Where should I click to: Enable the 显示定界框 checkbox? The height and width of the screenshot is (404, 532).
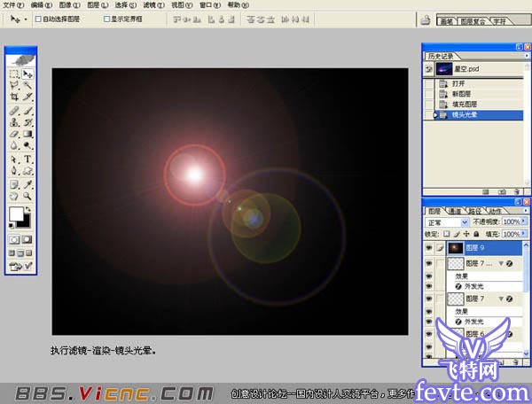[107, 18]
